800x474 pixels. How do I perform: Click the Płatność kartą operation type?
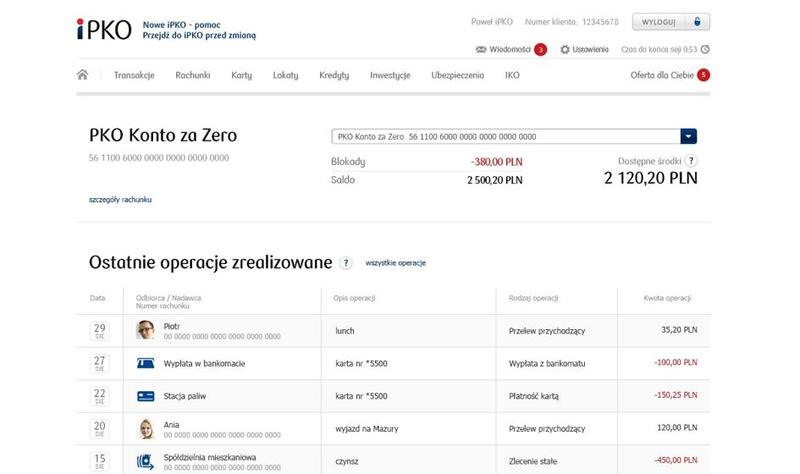coord(534,396)
